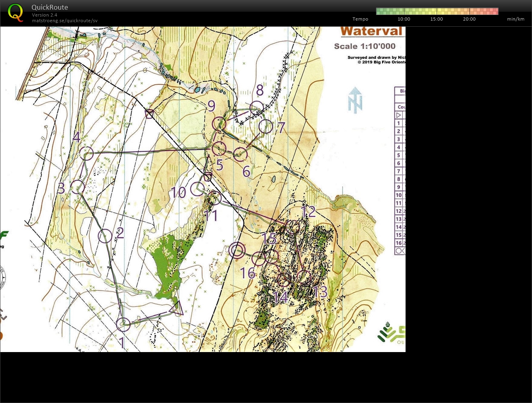Click control circle 3 on the map

pyautogui.click(x=78, y=187)
